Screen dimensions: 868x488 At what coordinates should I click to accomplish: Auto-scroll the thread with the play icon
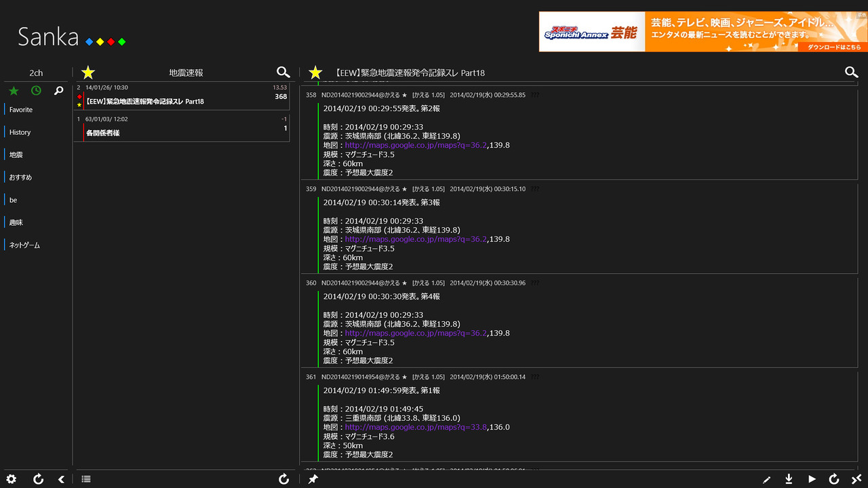(x=812, y=479)
